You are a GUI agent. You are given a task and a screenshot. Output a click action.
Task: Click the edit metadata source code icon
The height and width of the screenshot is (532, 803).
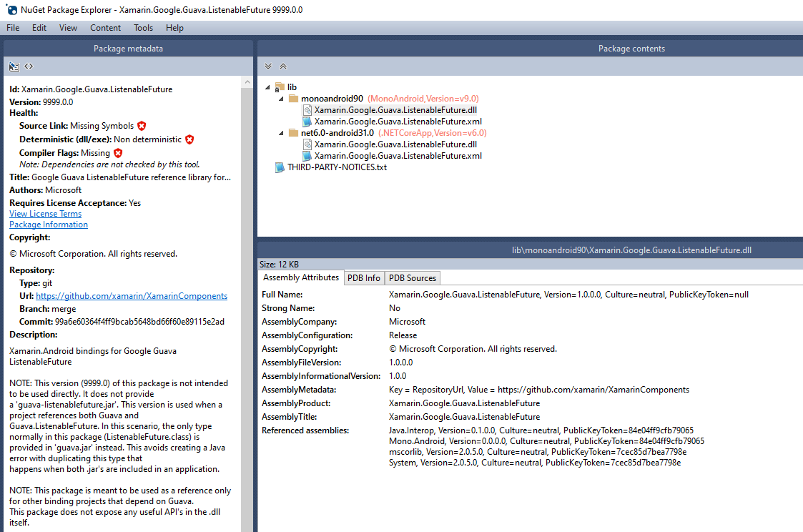point(29,66)
